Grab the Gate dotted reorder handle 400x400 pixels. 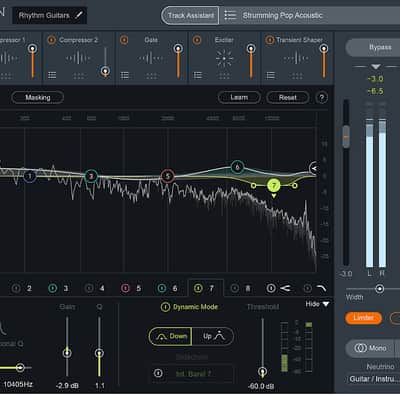(x=151, y=76)
